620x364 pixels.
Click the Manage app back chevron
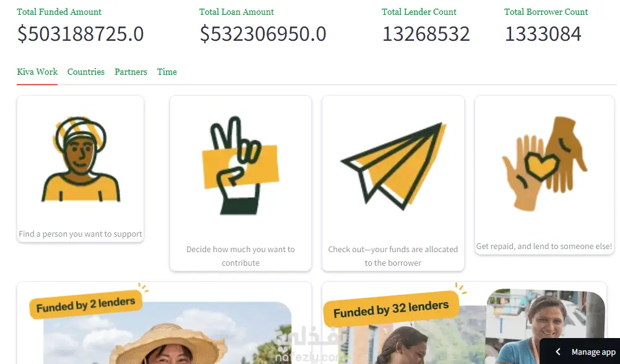point(558,352)
